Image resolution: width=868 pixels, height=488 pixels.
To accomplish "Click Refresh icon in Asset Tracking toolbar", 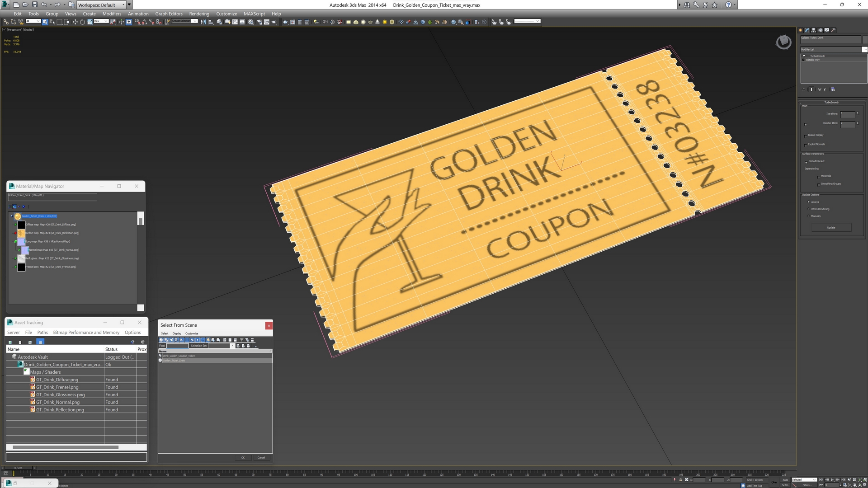I will (10, 342).
